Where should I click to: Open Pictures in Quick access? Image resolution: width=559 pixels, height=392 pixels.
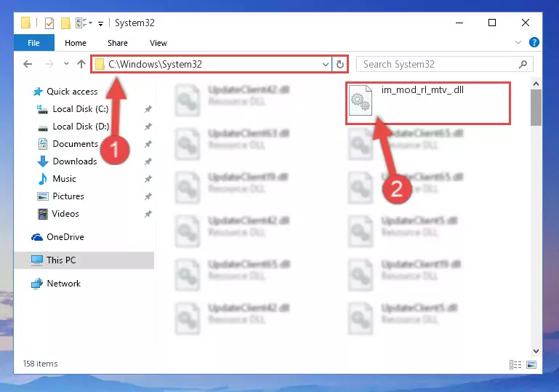[68, 196]
